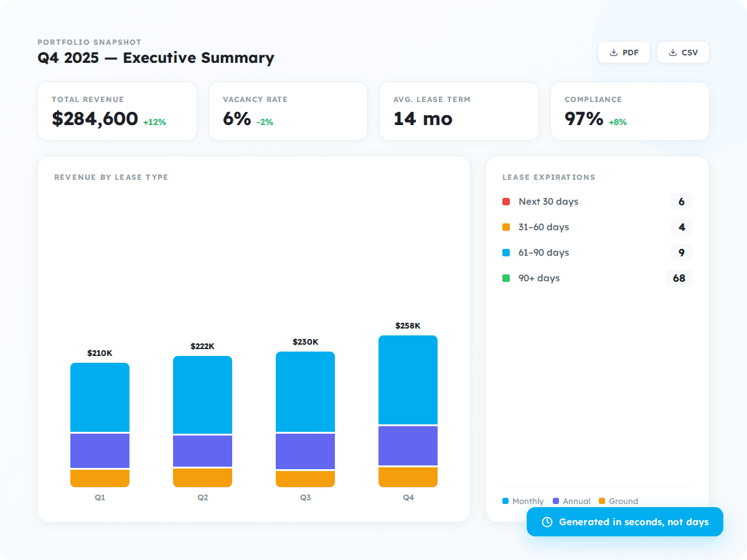Click the red dot next to Next 30 days

coord(506,202)
